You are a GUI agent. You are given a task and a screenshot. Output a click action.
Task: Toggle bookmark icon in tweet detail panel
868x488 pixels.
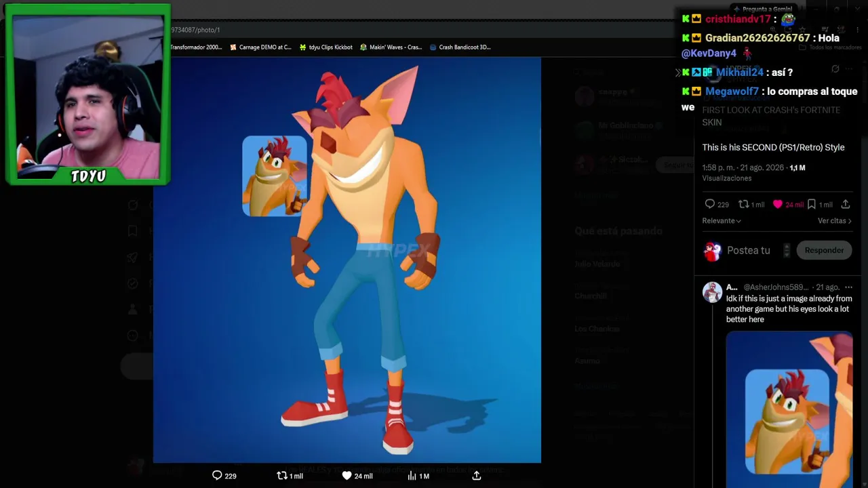click(x=812, y=204)
